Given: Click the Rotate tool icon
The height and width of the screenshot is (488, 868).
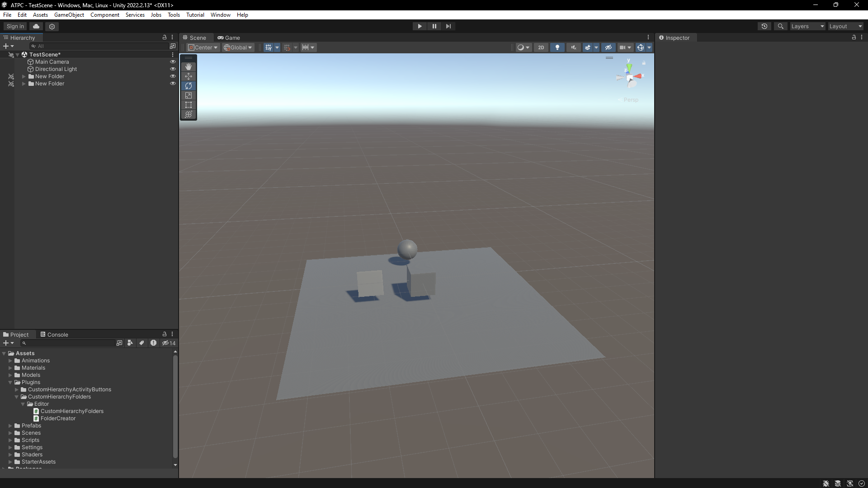Looking at the screenshot, I should pyautogui.click(x=189, y=86).
